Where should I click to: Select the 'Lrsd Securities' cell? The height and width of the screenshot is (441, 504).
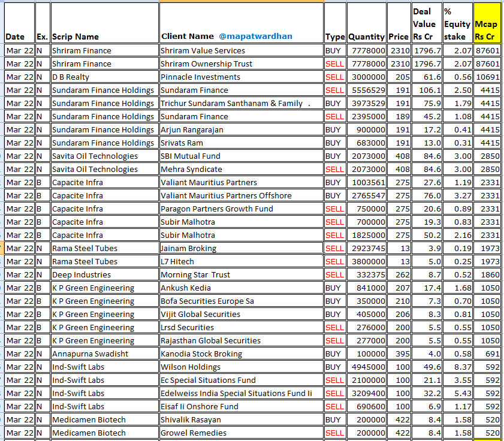pyautogui.click(x=242, y=327)
